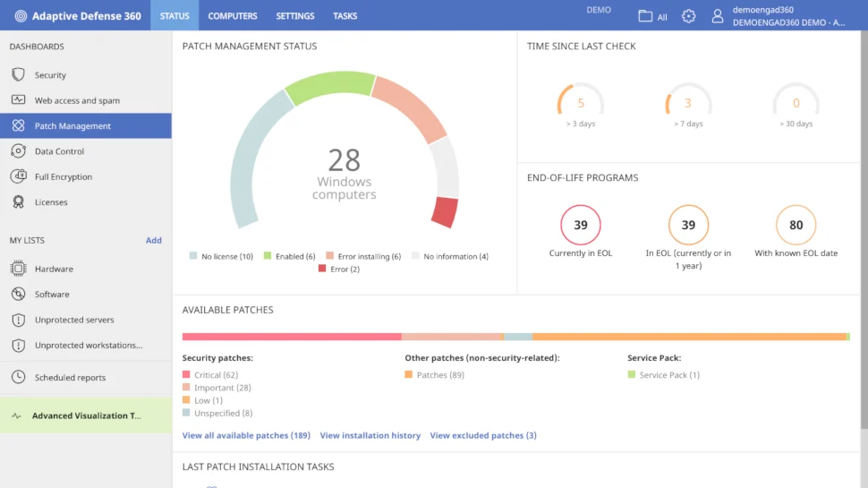Image resolution: width=868 pixels, height=488 pixels.
Task: Open View excluded patches (3)
Action: pos(483,435)
